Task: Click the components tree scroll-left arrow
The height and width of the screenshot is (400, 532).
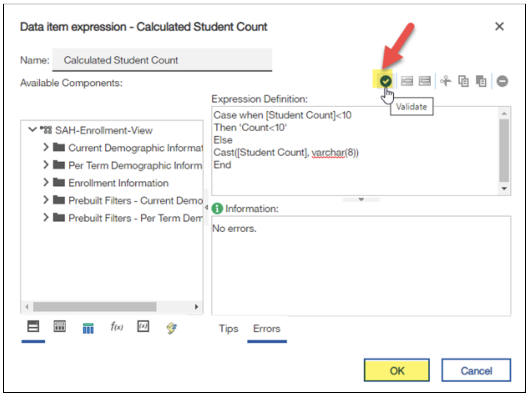Action: coord(27,307)
